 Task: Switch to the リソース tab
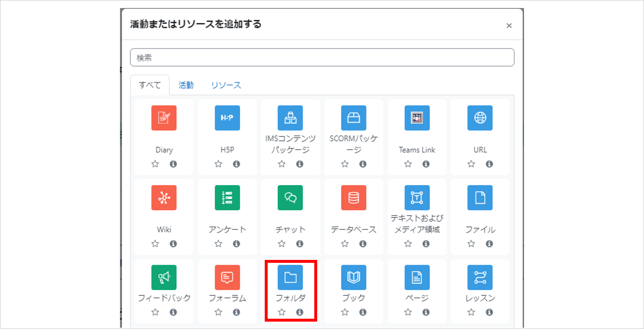tap(226, 85)
